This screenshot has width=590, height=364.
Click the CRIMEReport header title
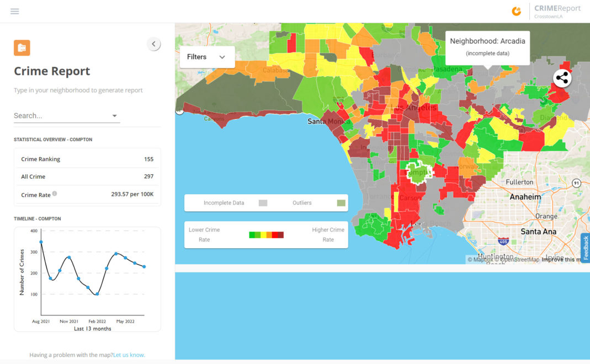(557, 8)
